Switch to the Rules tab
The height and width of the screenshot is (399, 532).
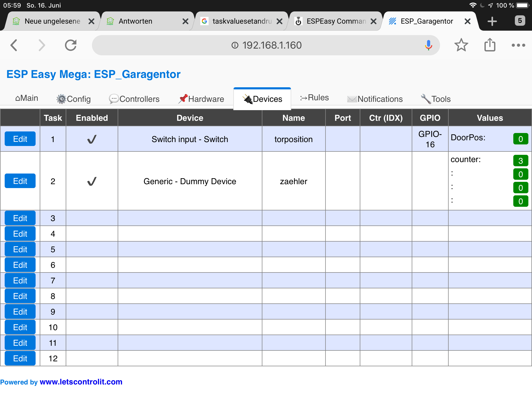point(314,98)
